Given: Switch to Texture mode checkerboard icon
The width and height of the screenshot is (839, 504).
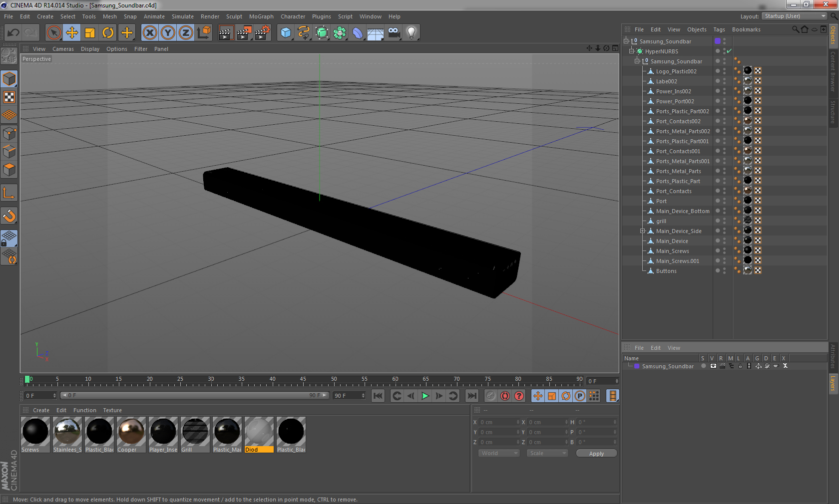Looking at the screenshot, I should 9,97.
